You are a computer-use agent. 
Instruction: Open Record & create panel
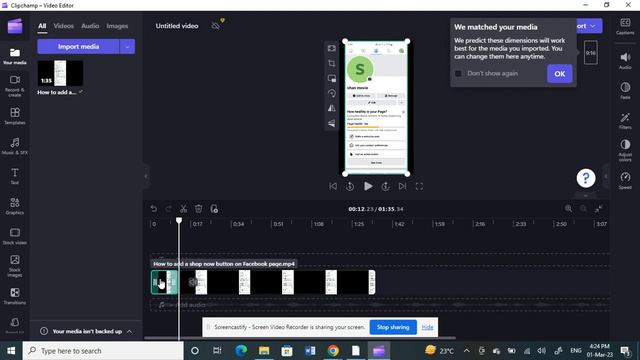(15, 86)
